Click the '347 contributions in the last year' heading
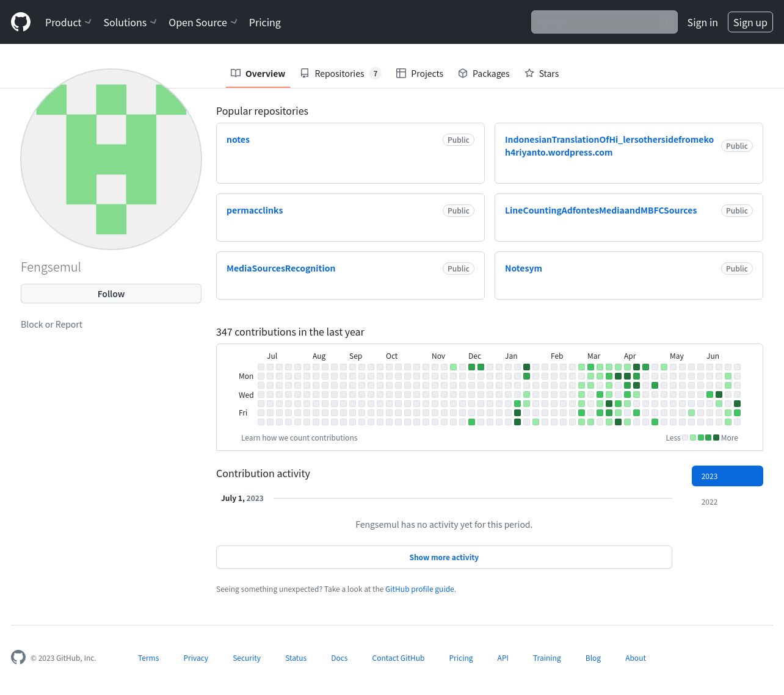The image size is (784, 695). 290,332
